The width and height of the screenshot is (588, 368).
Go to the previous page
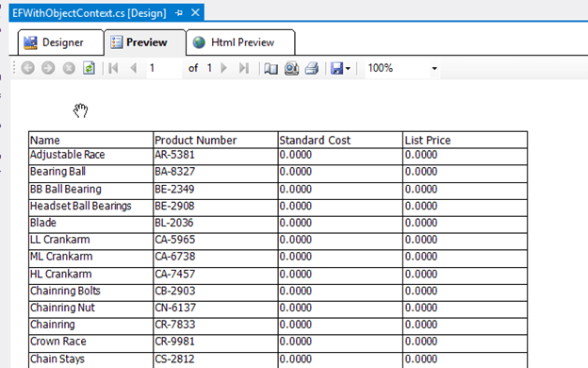(133, 68)
